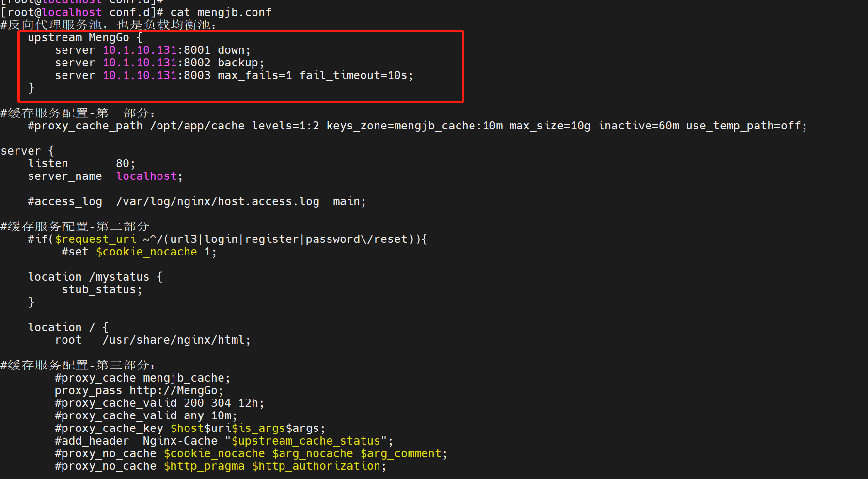This screenshot has width=868, height=479.
Task: Click the http://MengGo proxy_pass link
Action: coord(174,390)
